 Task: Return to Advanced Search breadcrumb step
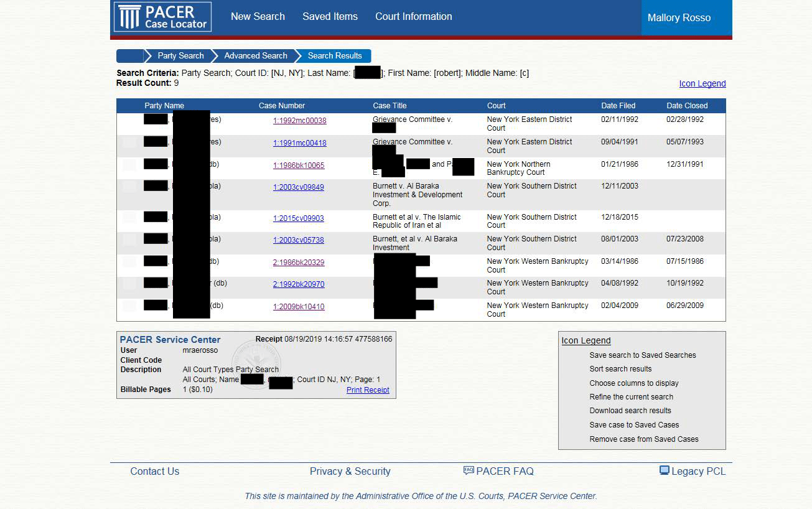pos(255,56)
